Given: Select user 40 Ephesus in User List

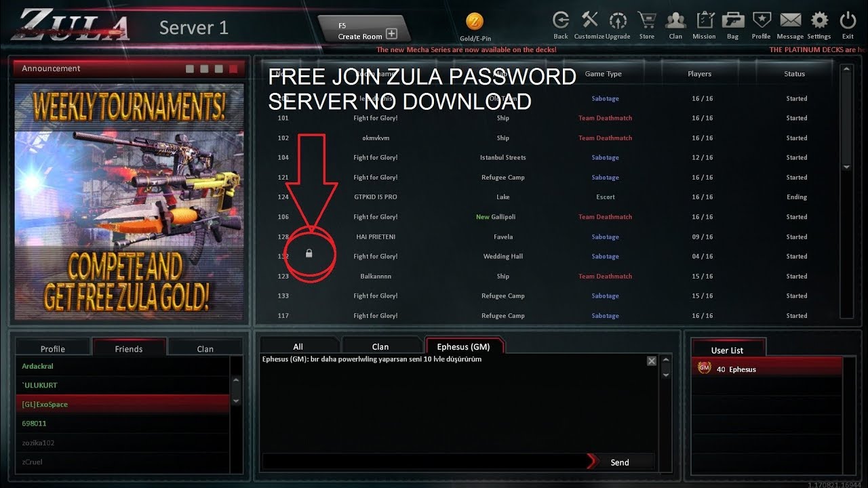Looking at the screenshot, I should pyautogui.click(x=767, y=369).
